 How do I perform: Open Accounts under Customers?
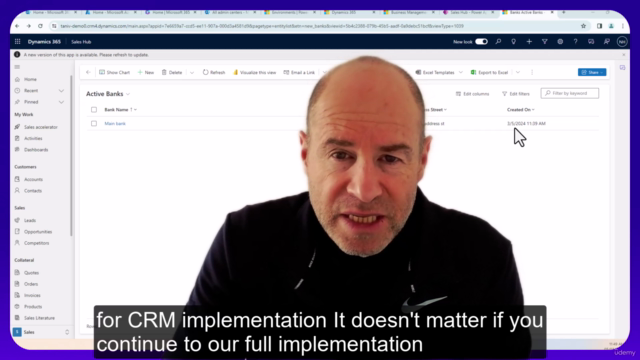click(33, 179)
